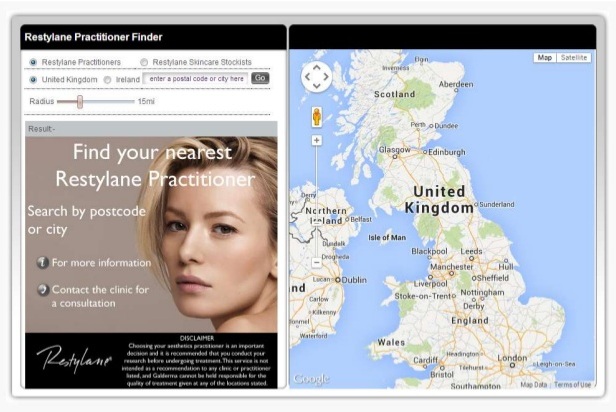Pan the map down with the arrow

click(316, 86)
